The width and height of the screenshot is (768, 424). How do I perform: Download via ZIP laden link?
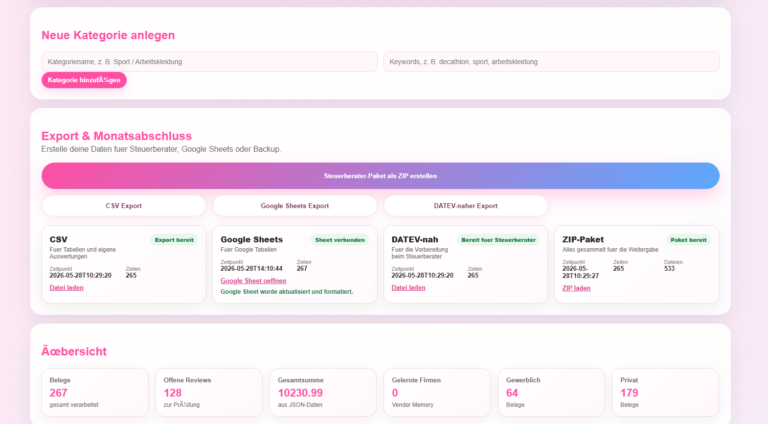pos(576,288)
